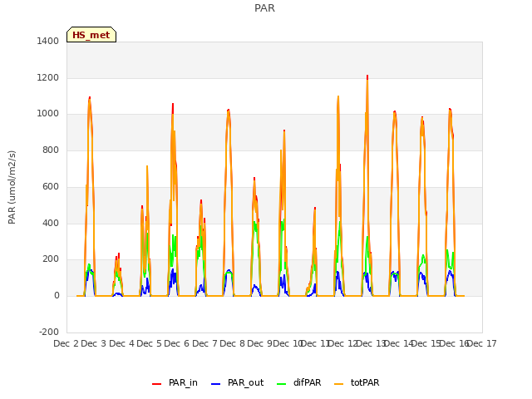This screenshot has height=399, width=532.
Task: Click the PAR (umol/m2/s) axis label
Action: 12,187
